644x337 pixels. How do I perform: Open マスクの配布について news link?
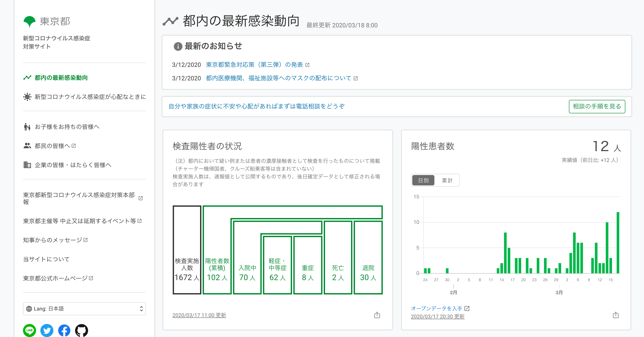click(x=278, y=78)
